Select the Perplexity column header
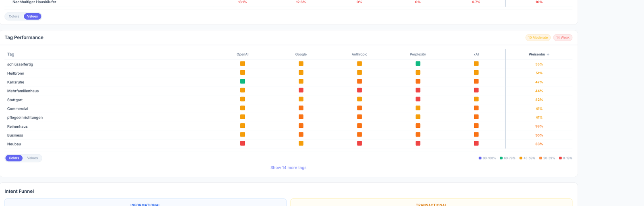Viewport: 644px width, 206px height. (x=418, y=54)
